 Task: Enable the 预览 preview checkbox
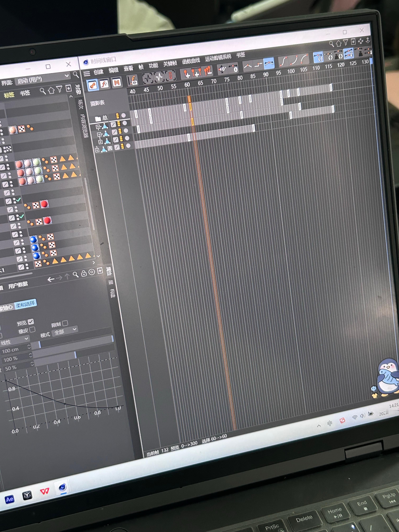click(x=31, y=322)
